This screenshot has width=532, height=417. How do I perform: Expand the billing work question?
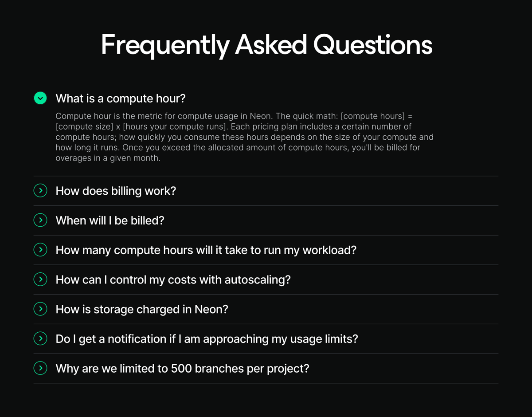(x=115, y=190)
